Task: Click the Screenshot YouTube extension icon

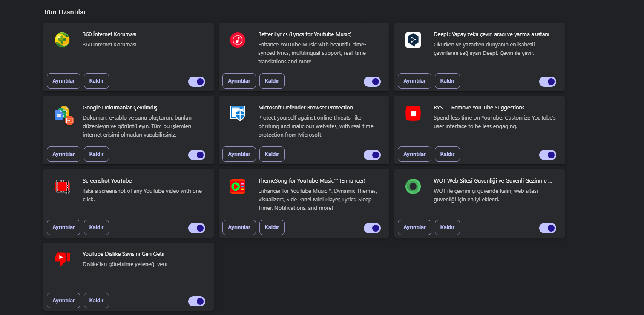Action: point(62,186)
